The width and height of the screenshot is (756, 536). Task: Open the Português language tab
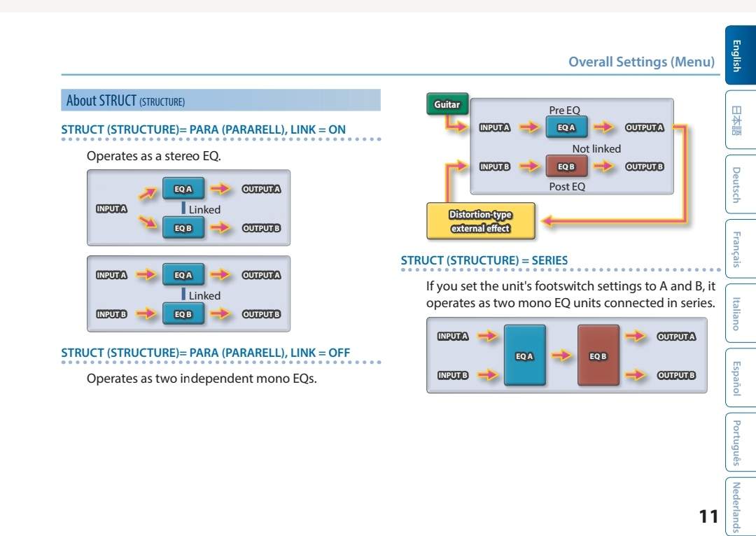pyautogui.click(x=741, y=442)
